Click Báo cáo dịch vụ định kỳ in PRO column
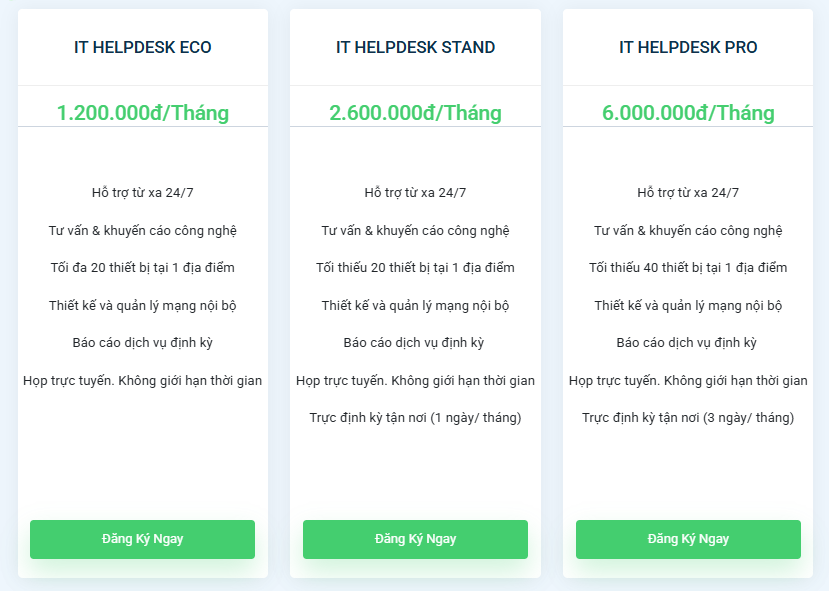 687,342
